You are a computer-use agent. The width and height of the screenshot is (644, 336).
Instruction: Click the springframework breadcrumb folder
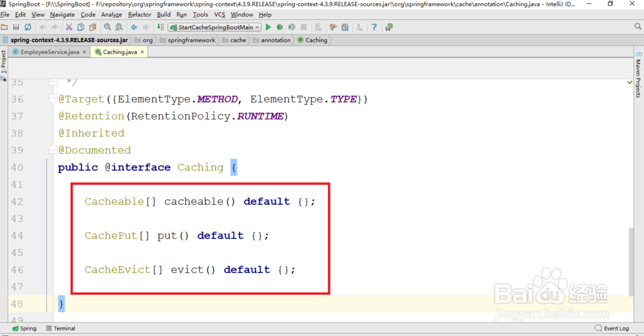click(x=187, y=40)
